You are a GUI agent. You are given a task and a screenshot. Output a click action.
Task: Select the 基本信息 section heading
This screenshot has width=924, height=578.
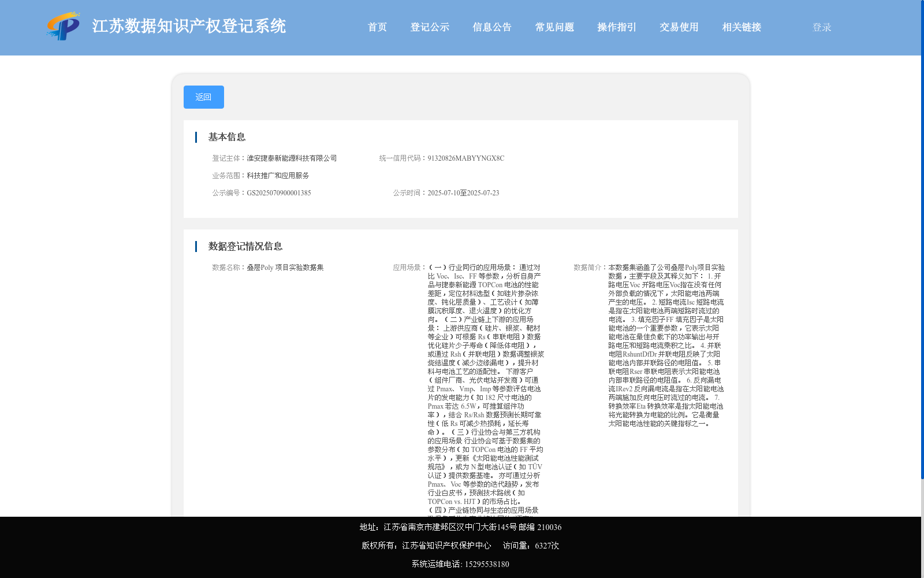[227, 137]
